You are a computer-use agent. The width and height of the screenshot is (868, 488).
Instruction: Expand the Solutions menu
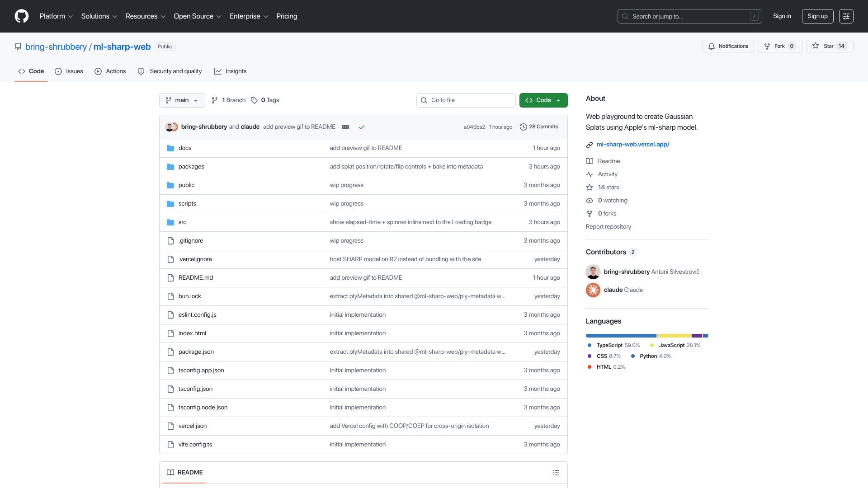tap(99, 16)
